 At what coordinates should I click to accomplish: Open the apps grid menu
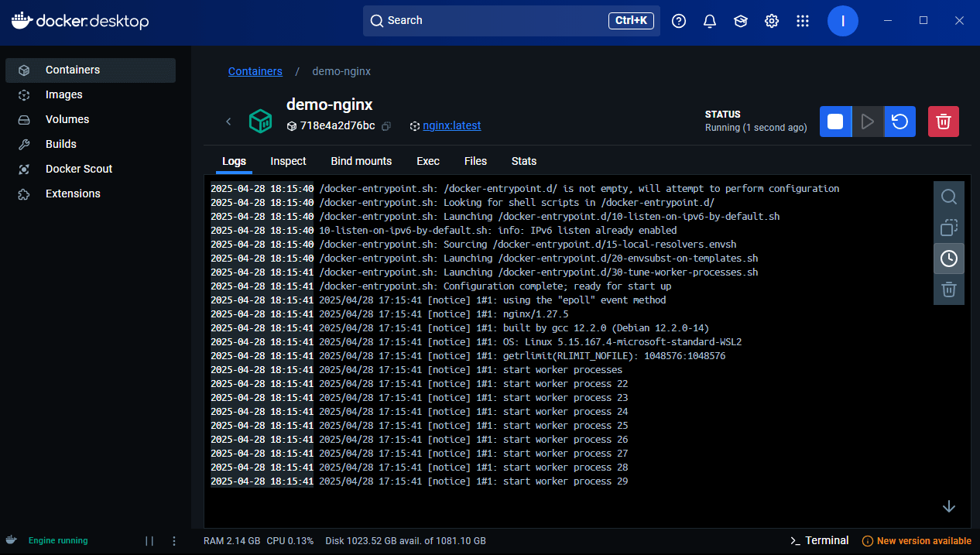(803, 21)
